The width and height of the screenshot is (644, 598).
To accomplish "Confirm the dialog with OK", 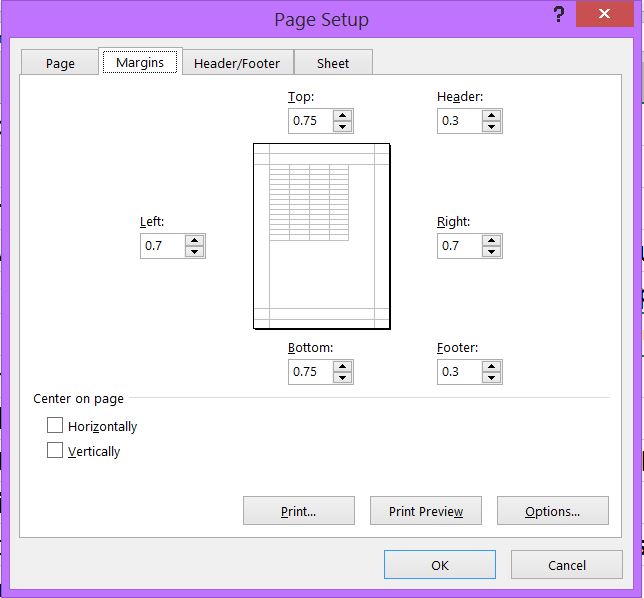I will click(440, 565).
